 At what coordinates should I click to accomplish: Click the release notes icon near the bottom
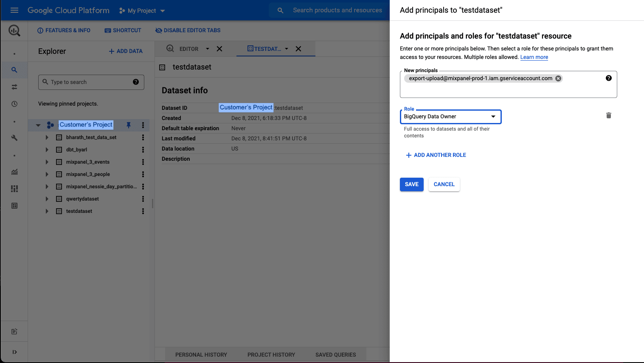14,331
